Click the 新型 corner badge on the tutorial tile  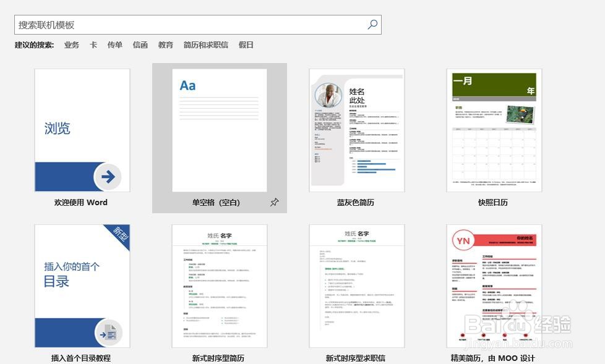tap(121, 233)
